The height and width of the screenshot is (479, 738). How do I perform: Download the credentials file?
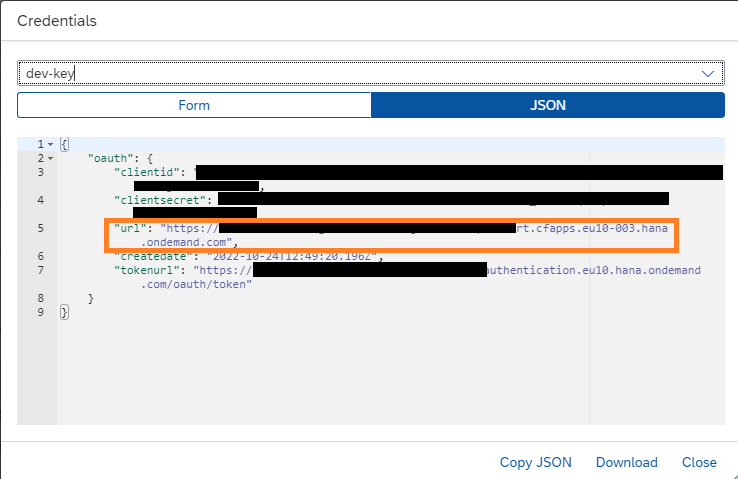[x=626, y=462]
